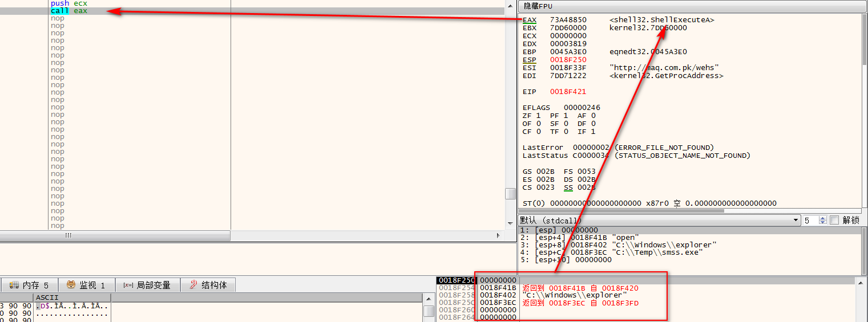868x322 pixels.
Task: Open the 结构体 tab
Action: coord(208,285)
